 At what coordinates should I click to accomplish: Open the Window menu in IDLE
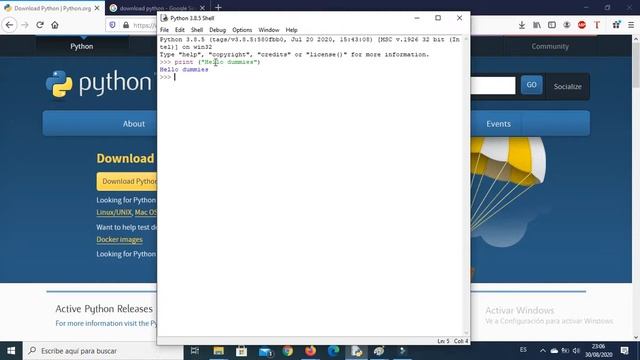click(269, 30)
